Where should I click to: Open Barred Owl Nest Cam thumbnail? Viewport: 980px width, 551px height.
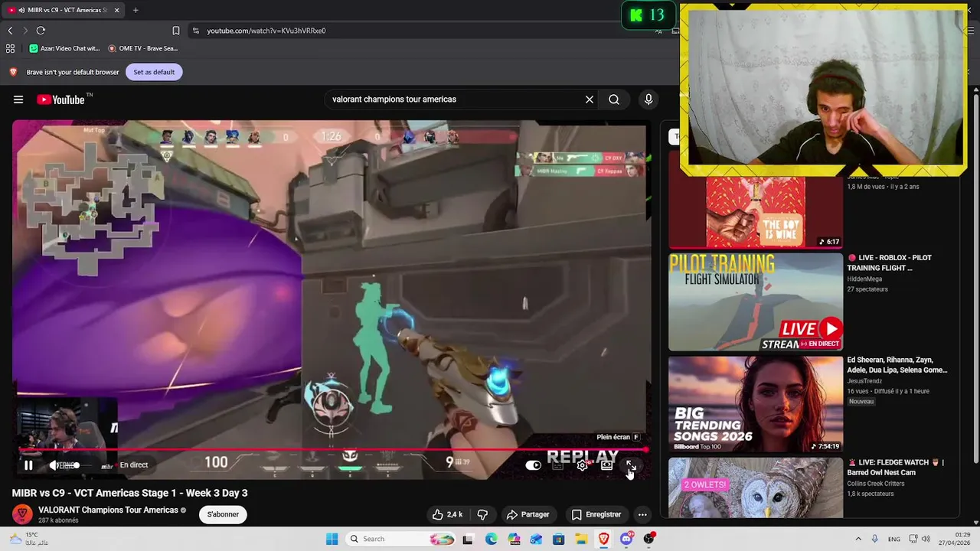coord(756,487)
